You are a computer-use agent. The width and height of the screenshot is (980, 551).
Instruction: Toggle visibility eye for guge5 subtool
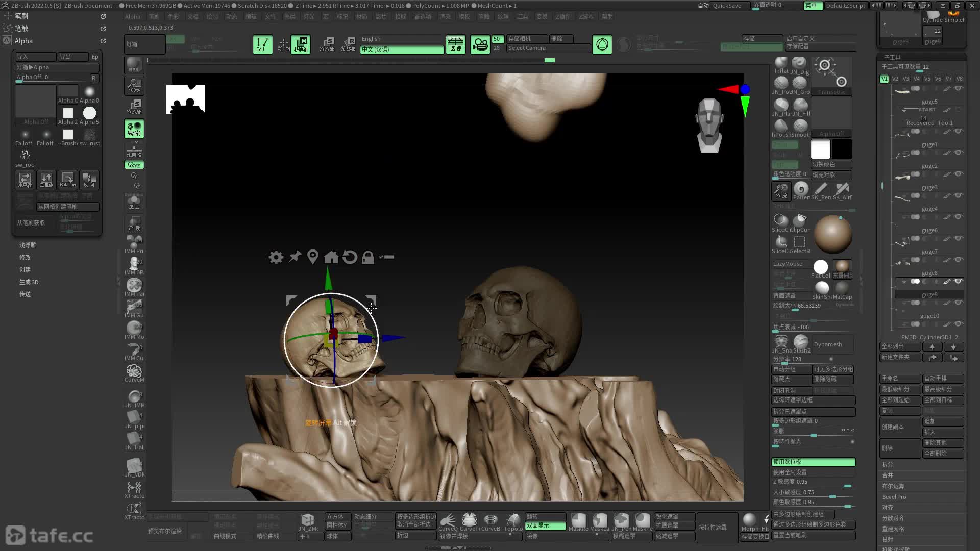pos(958,88)
